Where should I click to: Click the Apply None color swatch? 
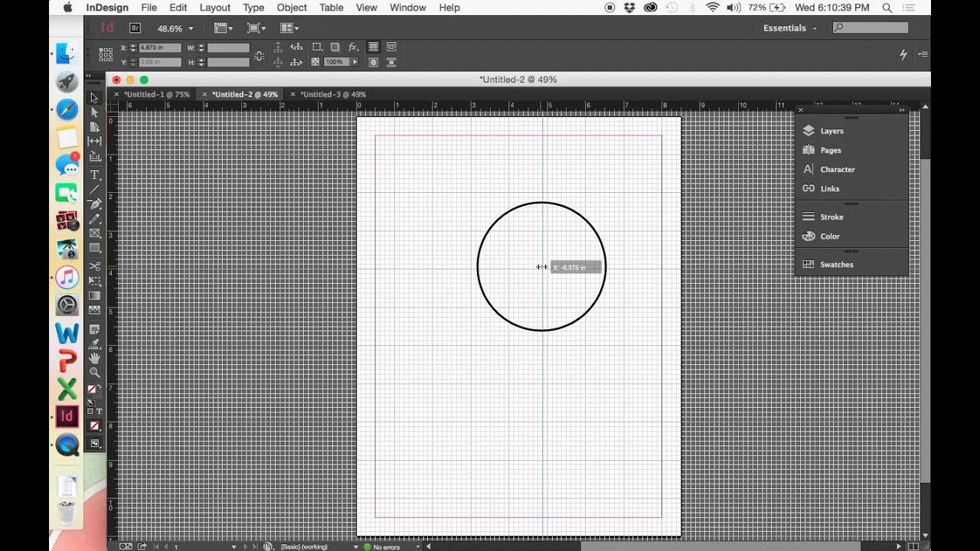tap(94, 425)
